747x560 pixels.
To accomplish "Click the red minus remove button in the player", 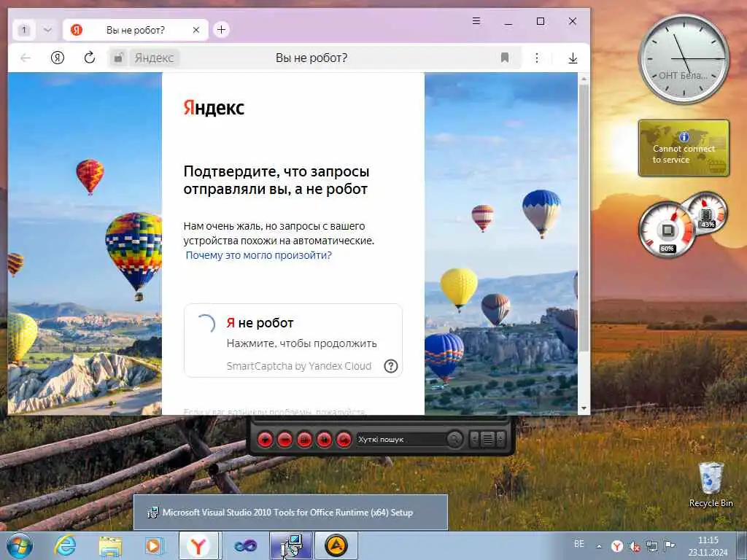I will point(285,440).
